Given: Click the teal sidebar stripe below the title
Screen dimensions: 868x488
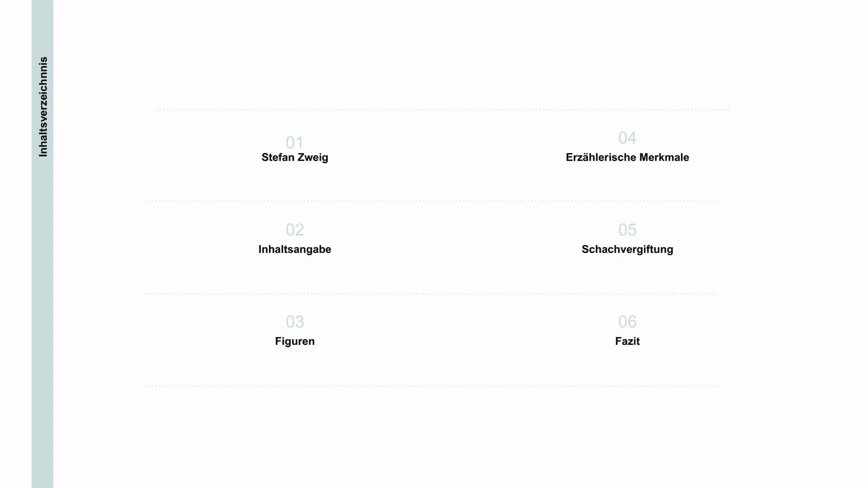Looking at the screenshot, I should coord(42,323).
